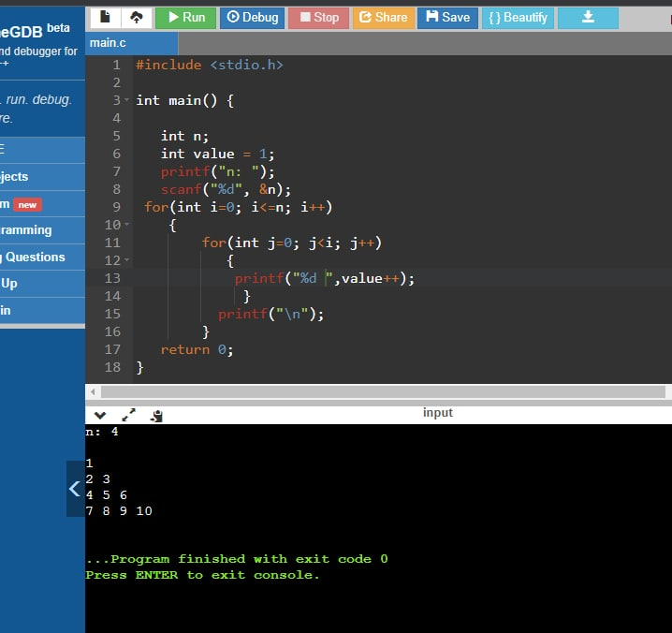Open the sidebar item marked new
Viewport: 672px width, 633px height.
click(x=42, y=204)
